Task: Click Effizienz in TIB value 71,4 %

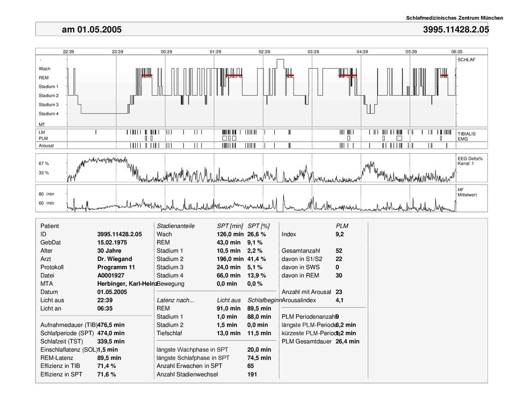Action: pyautogui.click(x=107, y=366)
